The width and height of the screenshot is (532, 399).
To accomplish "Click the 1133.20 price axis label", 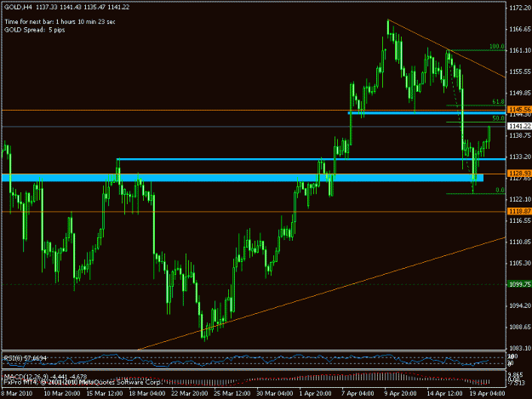I will pyautogui.click(x=520, y=157).
